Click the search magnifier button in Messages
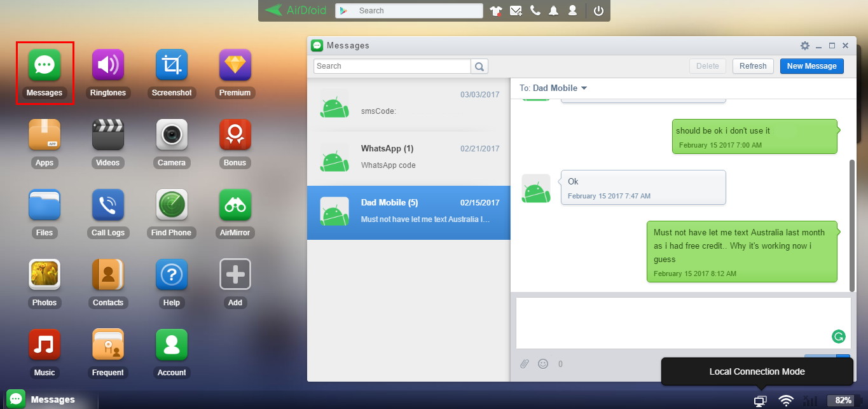The height and width of the screenshot is (409, 868). point(479,66)
